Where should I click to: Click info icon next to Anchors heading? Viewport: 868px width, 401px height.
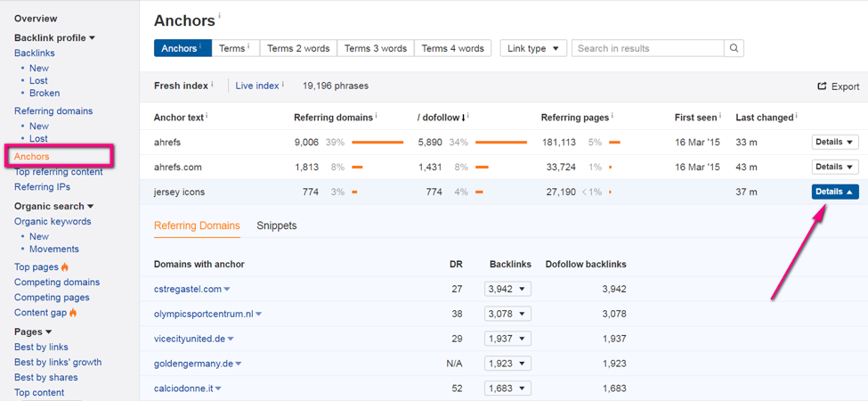coord(220,16)
